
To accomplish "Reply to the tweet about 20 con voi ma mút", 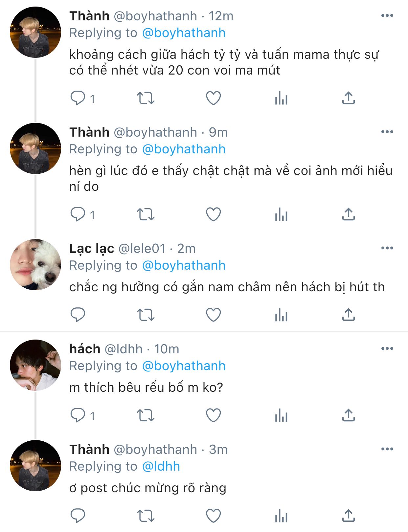I will click(x=78, y=98).
